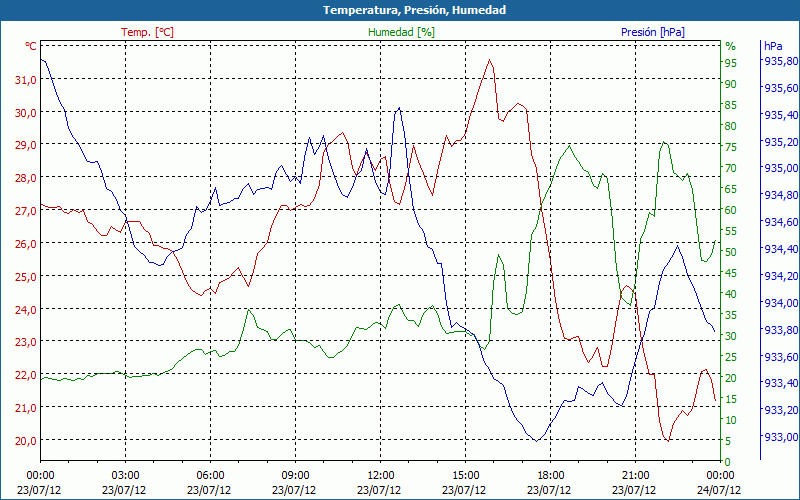
Task: Select the '60' humidity axis tick
Action: tap(731, 210)
